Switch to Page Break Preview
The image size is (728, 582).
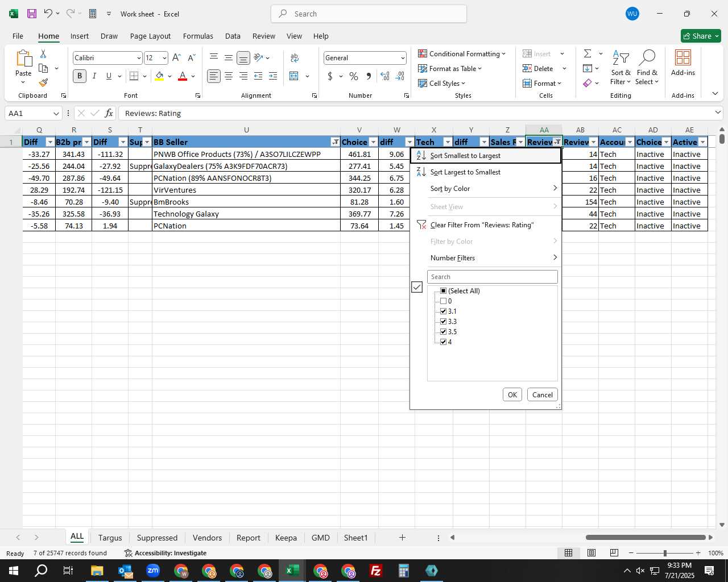(614, 553)
